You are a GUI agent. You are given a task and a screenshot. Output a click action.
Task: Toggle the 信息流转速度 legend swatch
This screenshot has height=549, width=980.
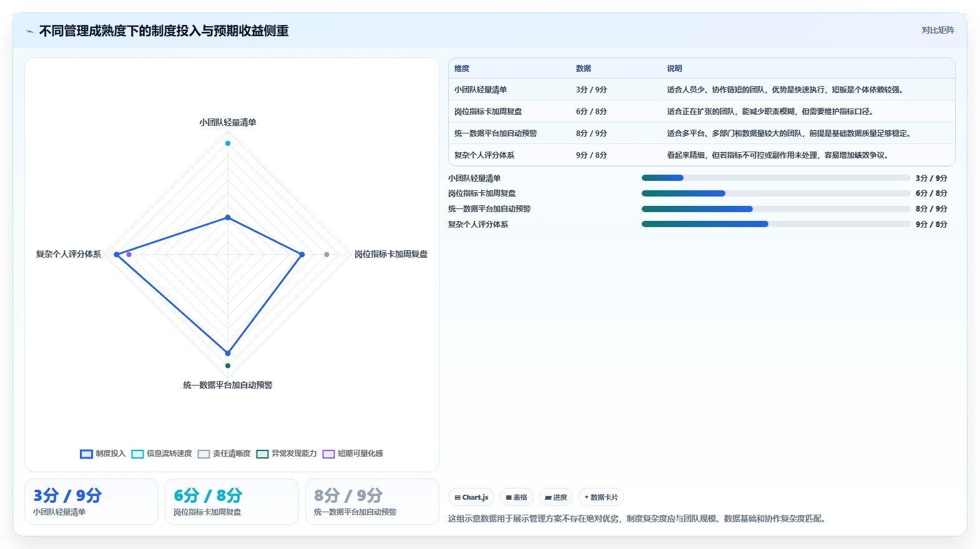138,454
